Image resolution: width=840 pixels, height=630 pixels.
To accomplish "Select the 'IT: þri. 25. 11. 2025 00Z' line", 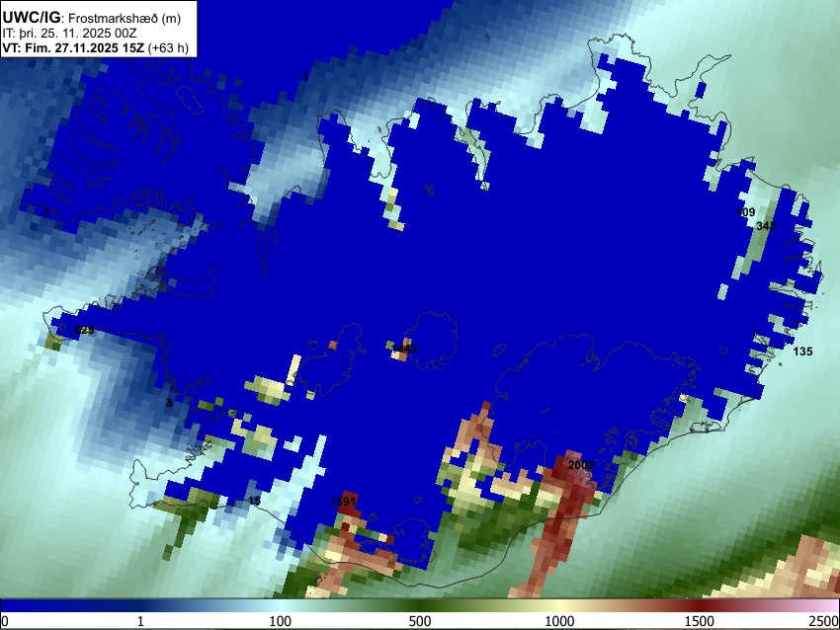I will point(69,34).
